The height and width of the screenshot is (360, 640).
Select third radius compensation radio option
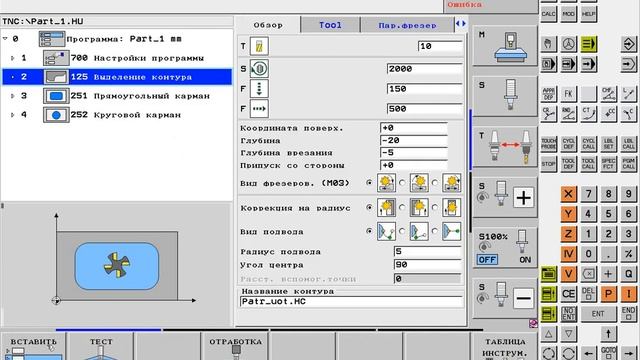tap(435, 207)
